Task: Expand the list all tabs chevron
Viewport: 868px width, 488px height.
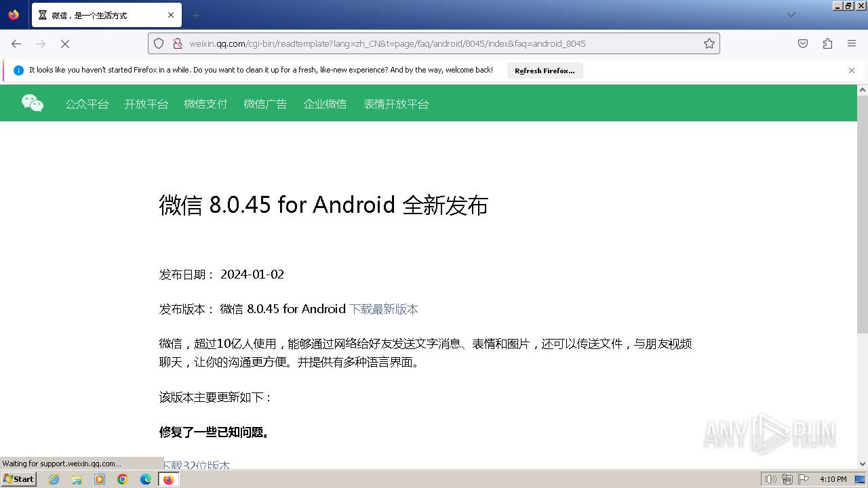Action: pos(791,15)
